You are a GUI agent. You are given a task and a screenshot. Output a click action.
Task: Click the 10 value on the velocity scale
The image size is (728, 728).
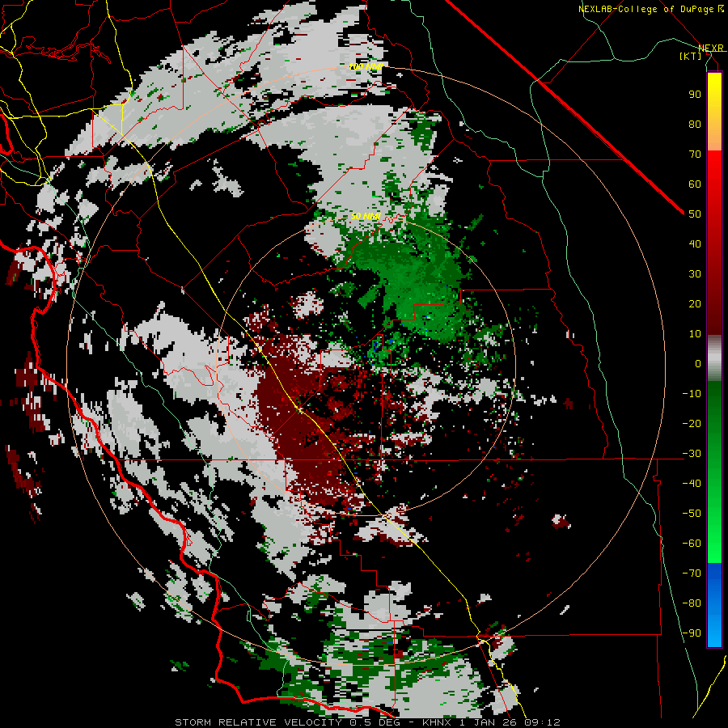695,334
